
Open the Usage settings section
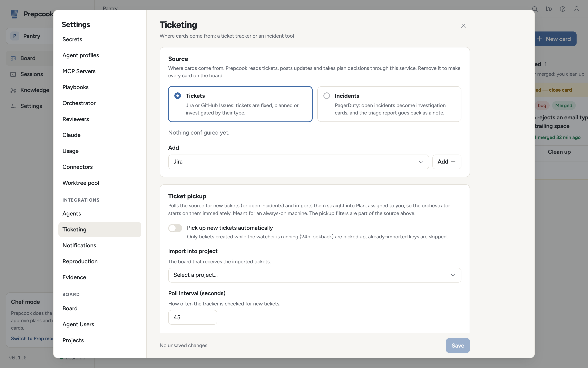[x=100, y=151]
